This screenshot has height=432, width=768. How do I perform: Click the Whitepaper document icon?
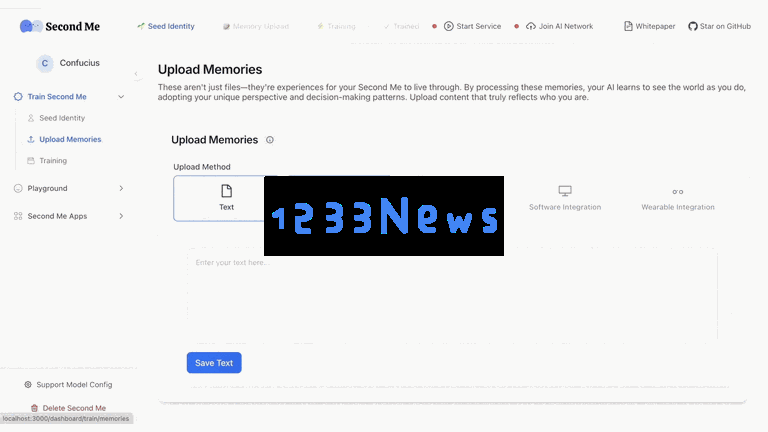click(628, 26)
